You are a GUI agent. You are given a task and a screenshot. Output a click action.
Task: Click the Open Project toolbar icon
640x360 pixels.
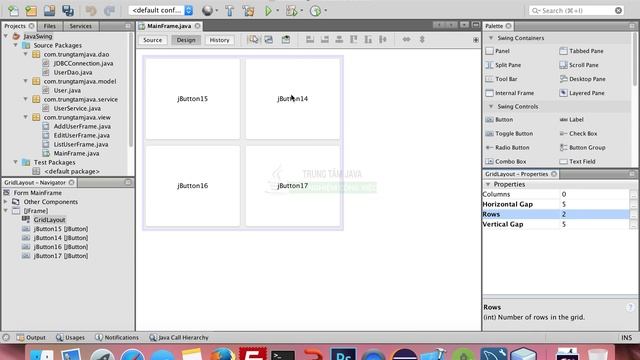point(49,11)
